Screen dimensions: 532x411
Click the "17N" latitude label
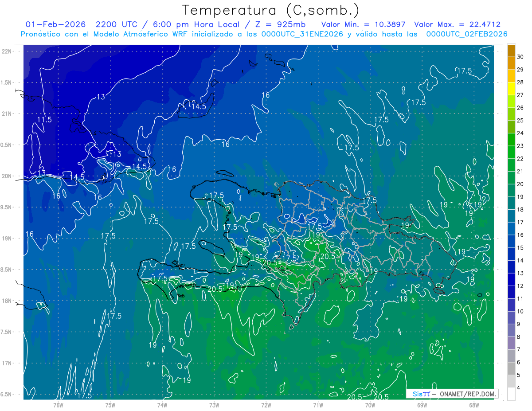tap(7, 364)
